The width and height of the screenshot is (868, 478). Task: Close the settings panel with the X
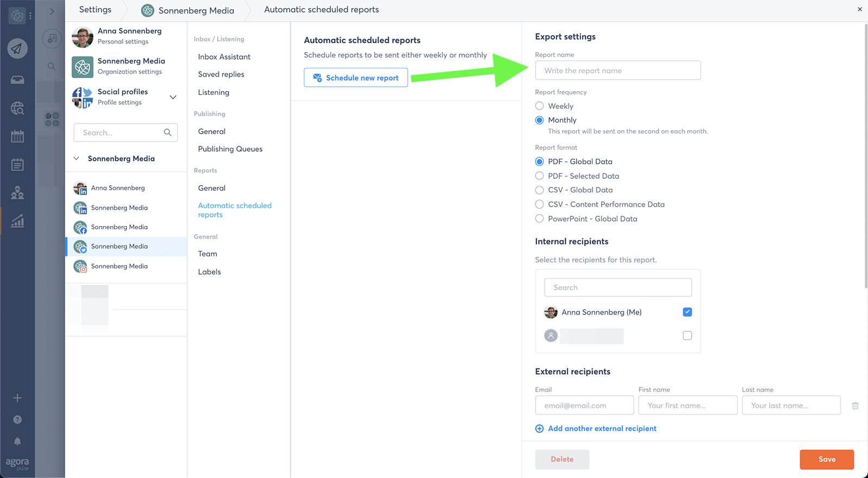pyautogui.click(x=860, y=9)
